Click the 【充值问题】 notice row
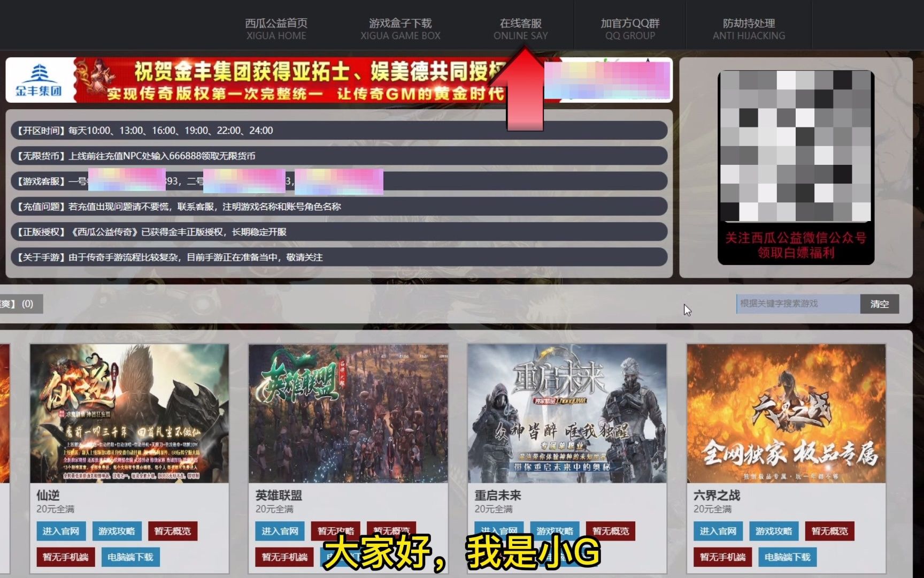The image size is (924, 578). (339, 207)
